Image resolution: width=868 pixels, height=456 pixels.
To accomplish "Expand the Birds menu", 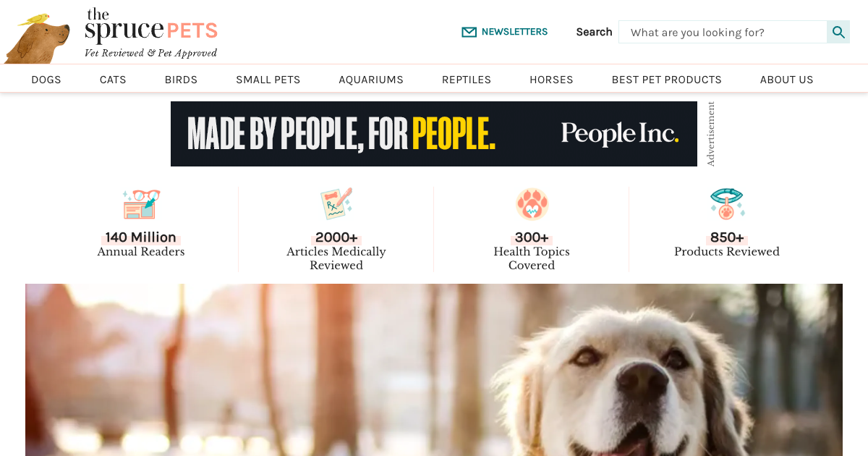I will (181, 80).
